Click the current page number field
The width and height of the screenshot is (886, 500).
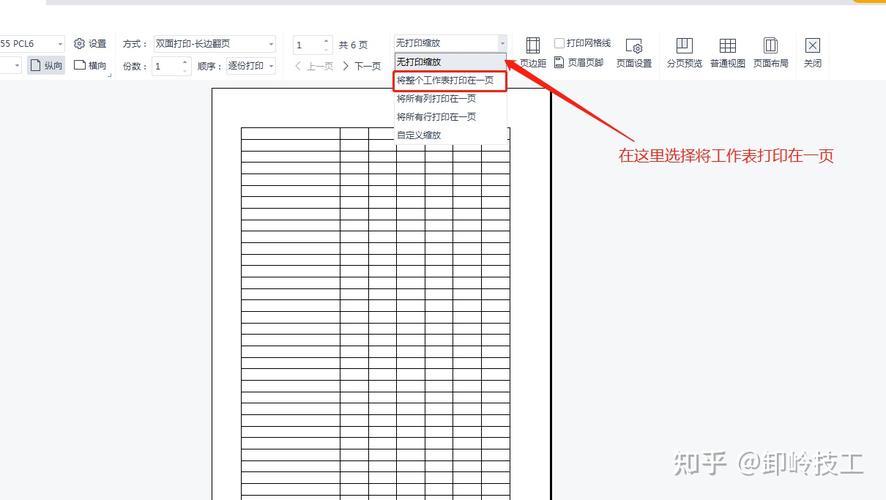(x=308, y=45)
